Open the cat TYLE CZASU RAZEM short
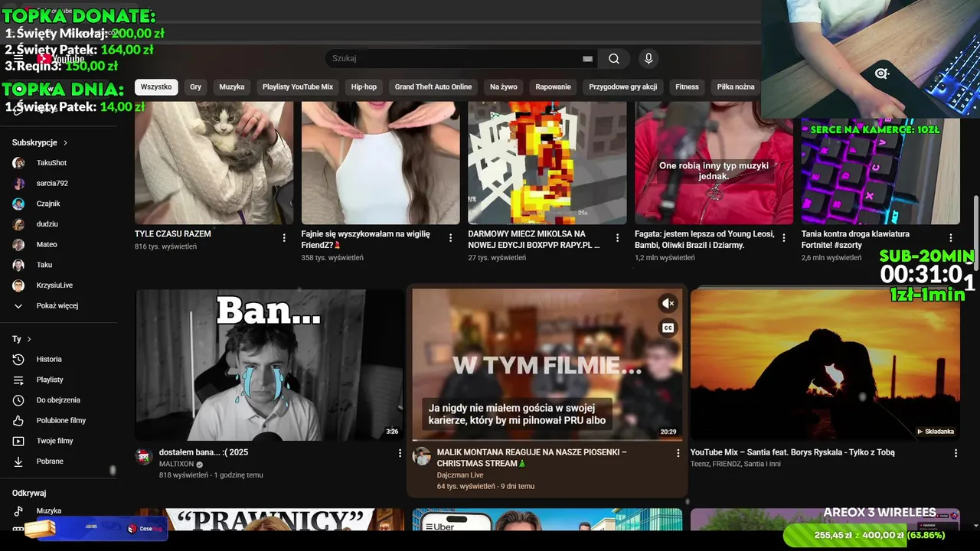Image resolution: width=980 pixels, height=551 pixels. (x=214, y=163)
